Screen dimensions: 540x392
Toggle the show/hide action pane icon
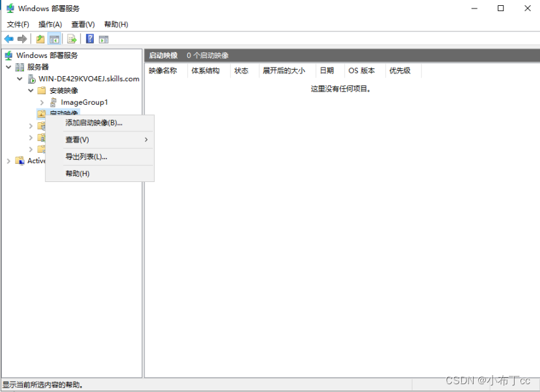(103, 39)
